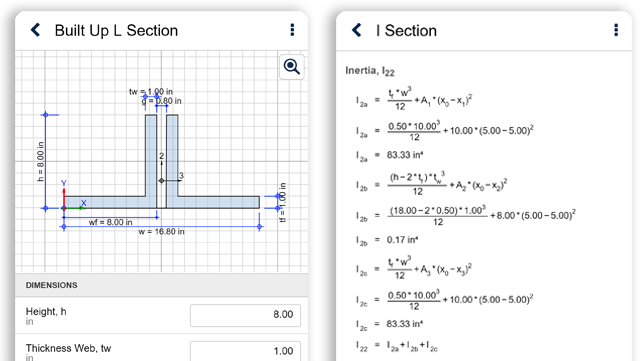The width and height of the screenshot is (640, 361).
Task: Click the tf = 1.00 in dimension label
Action: click(282, 202)
